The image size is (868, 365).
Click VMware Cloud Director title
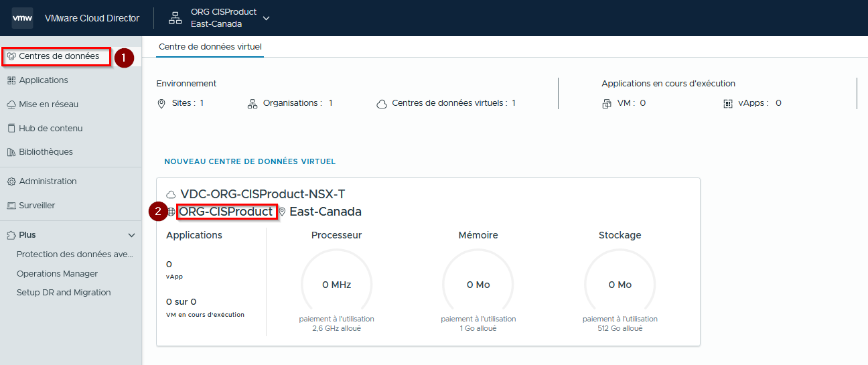pos(92,18)
